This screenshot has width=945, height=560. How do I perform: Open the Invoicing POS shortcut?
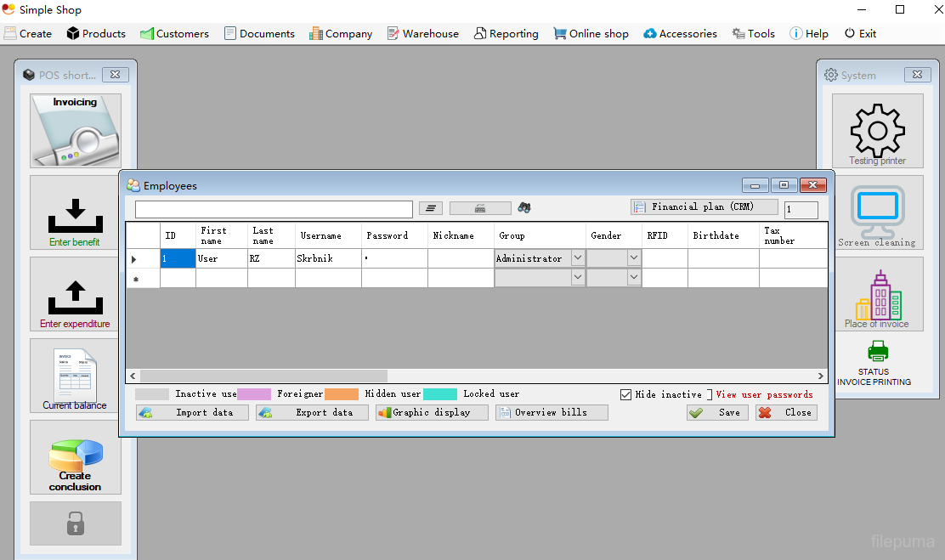76,130
